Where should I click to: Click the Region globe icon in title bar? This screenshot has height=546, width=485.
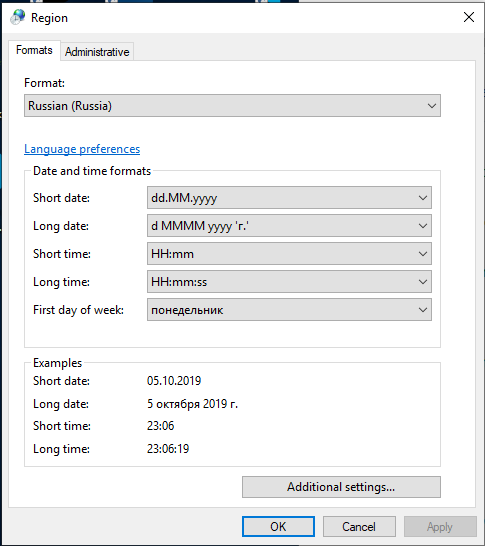coord(17,17)
